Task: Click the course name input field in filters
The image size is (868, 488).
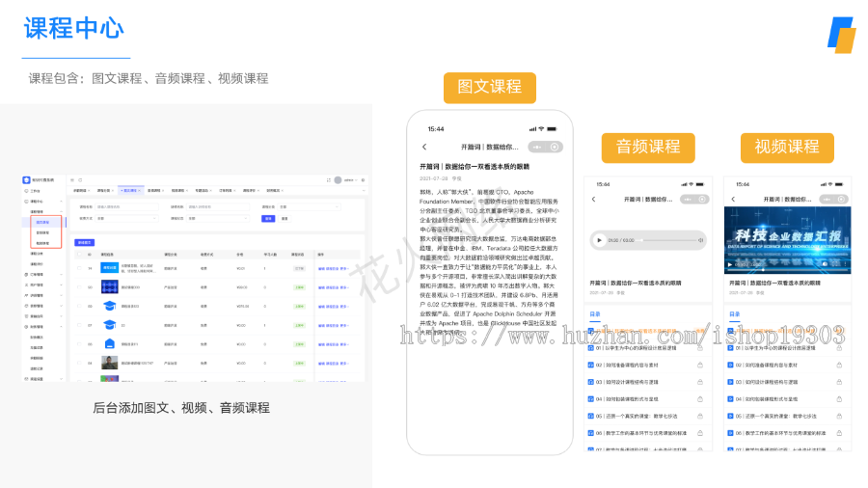Action: pyautogui.click(x=126, y=207)
